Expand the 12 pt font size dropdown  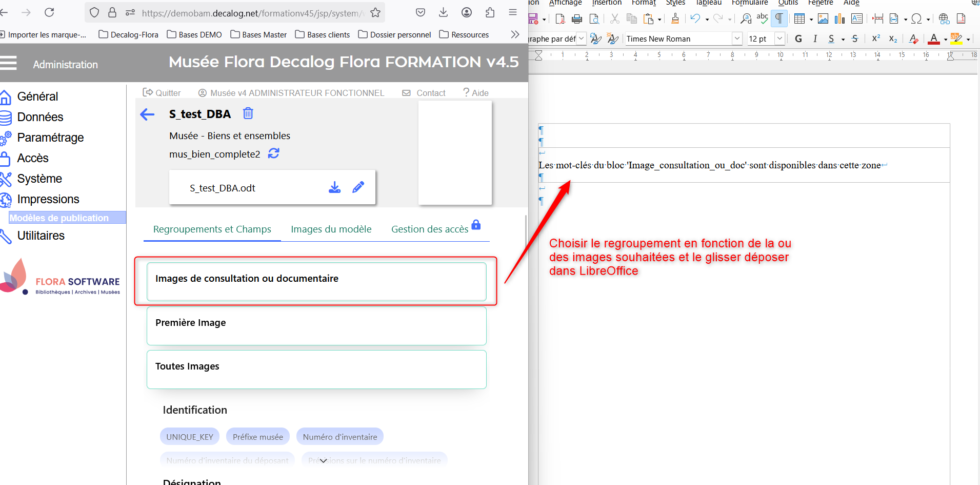pos(779,39)
